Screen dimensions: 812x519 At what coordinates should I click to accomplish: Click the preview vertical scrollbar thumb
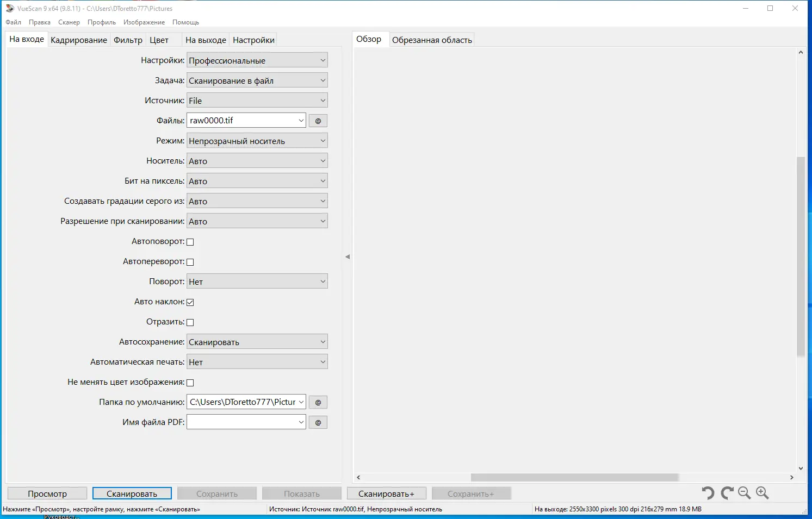801,257
